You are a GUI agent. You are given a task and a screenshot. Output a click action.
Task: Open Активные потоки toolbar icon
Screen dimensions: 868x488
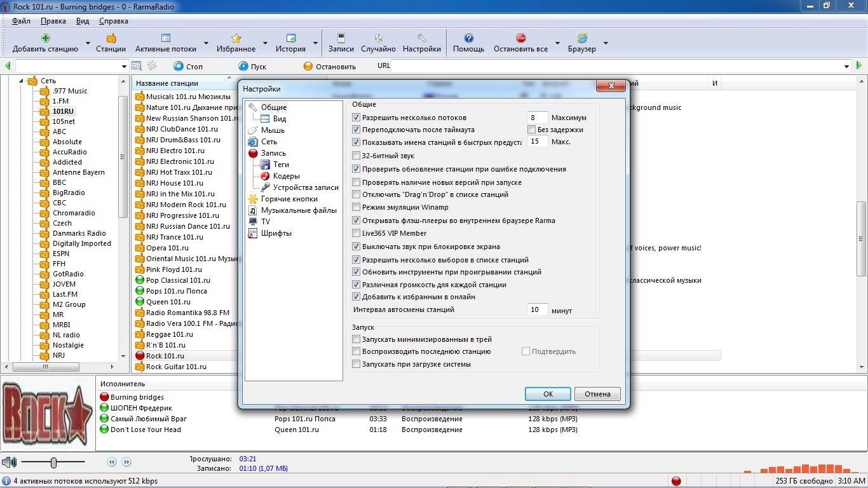(x=166, y=38)
